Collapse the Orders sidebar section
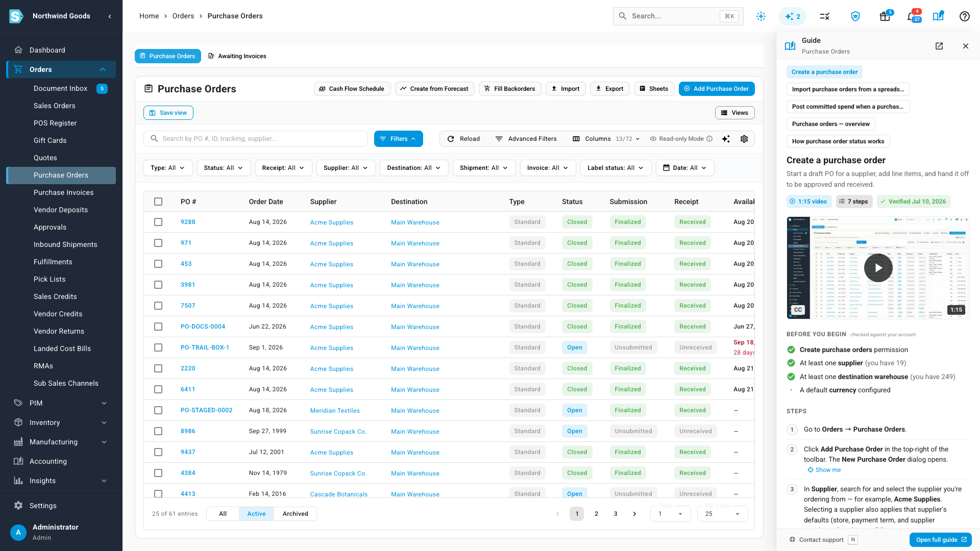The image size is (980, 551). click(61, 69)
